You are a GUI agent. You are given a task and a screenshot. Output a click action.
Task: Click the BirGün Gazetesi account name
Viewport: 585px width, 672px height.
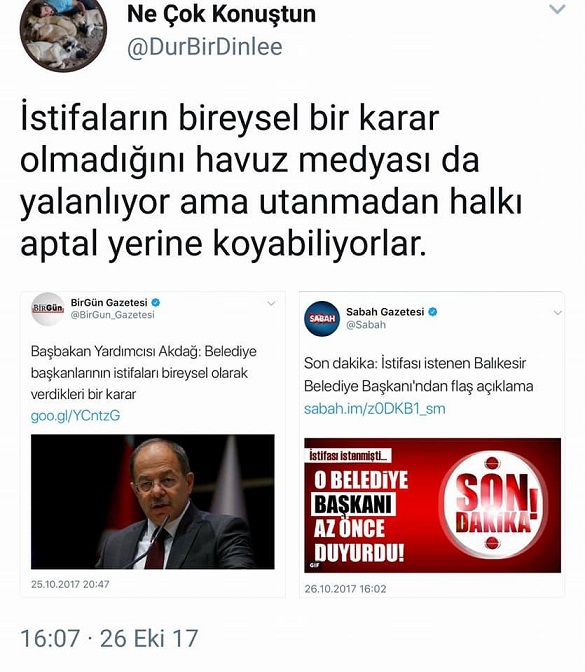109,303
